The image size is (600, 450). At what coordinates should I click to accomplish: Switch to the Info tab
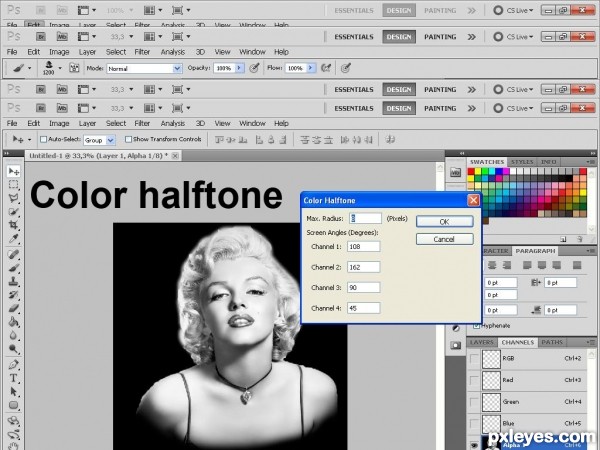(548, 162)
